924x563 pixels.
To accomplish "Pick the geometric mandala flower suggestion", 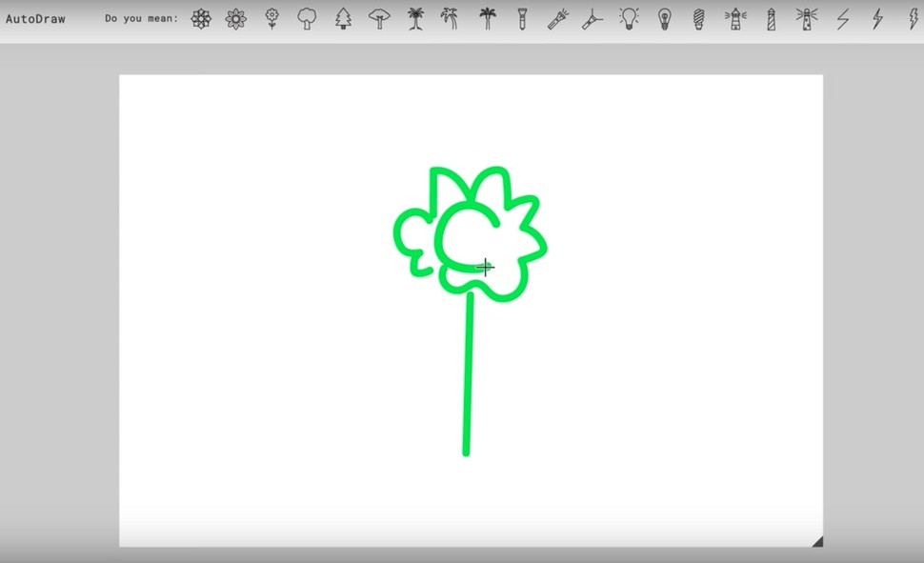I will [x=201, y=19].
